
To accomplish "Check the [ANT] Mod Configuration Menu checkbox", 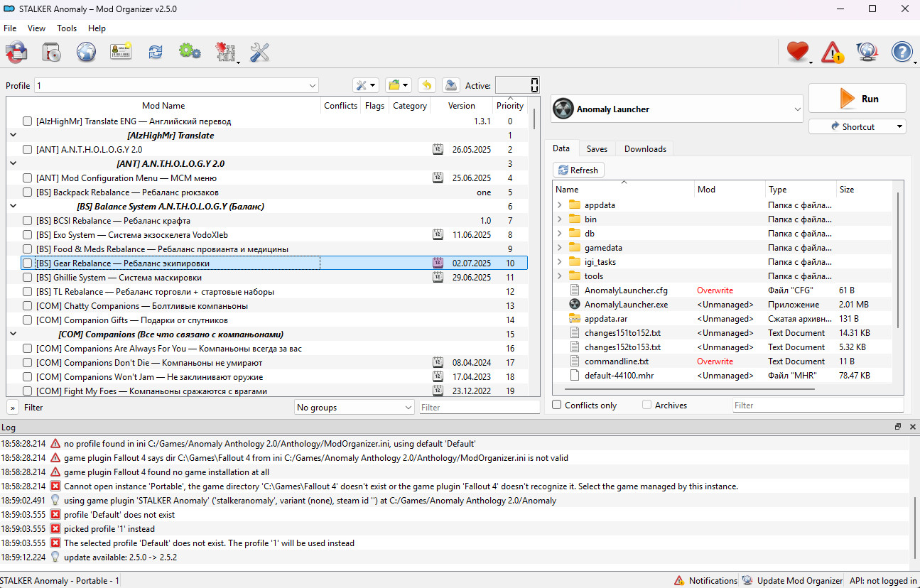I will pos(27,178).
